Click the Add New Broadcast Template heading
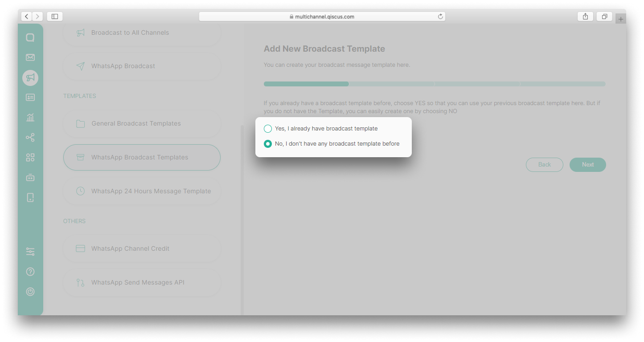The height and width of the screenshot is (342, 644). [x=324, y=49]
